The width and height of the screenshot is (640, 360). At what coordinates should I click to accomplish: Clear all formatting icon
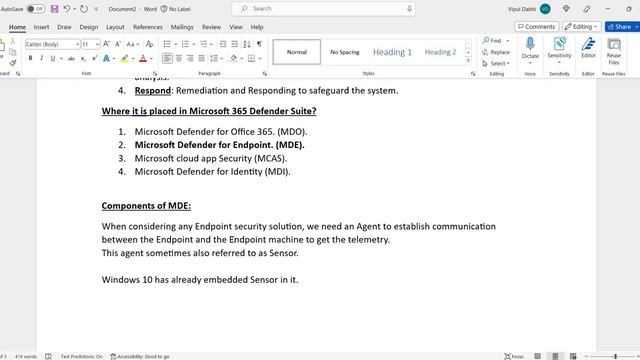[149, 44]
